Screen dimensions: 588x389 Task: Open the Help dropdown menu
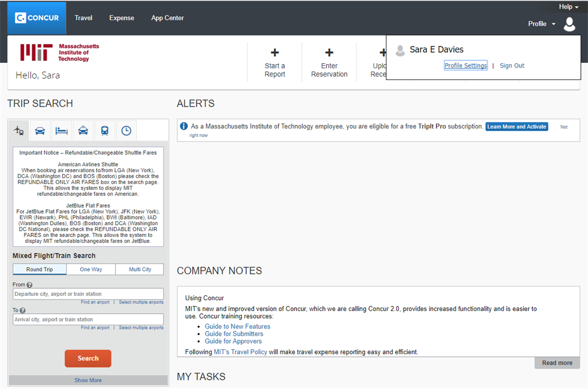tap(568, 7)
